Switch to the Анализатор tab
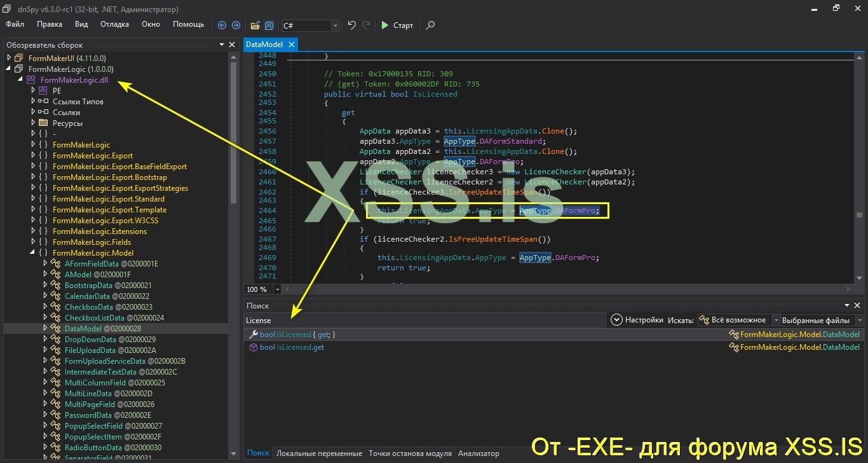868x463 pixels. pos(478,453)
